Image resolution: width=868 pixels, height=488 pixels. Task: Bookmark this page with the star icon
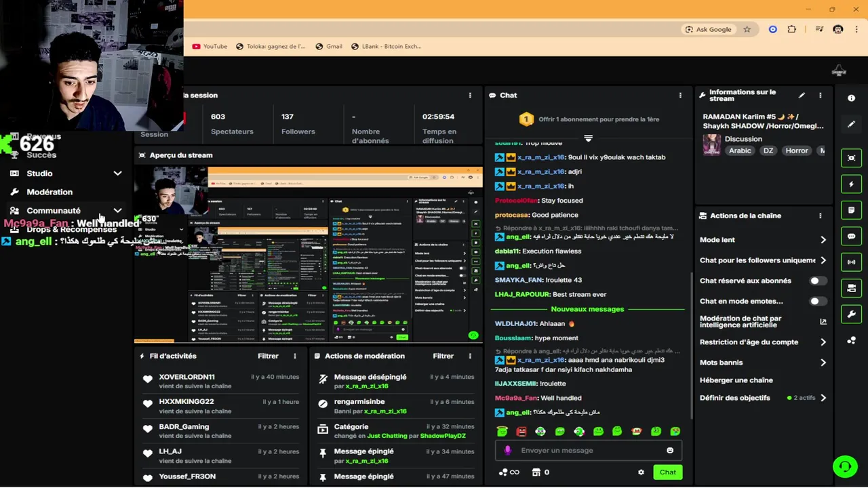[747, 29]
